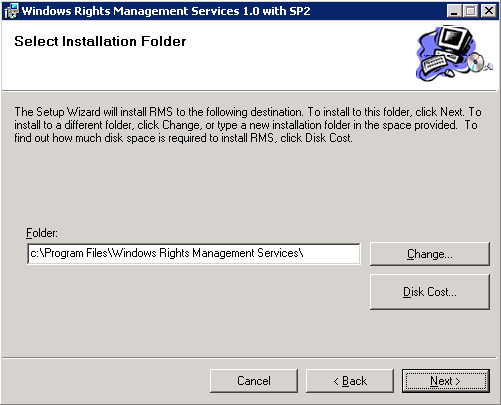501x405 pixels.
Task: Click the Select Installation Folder heading
Action: [x=100, y=41]
